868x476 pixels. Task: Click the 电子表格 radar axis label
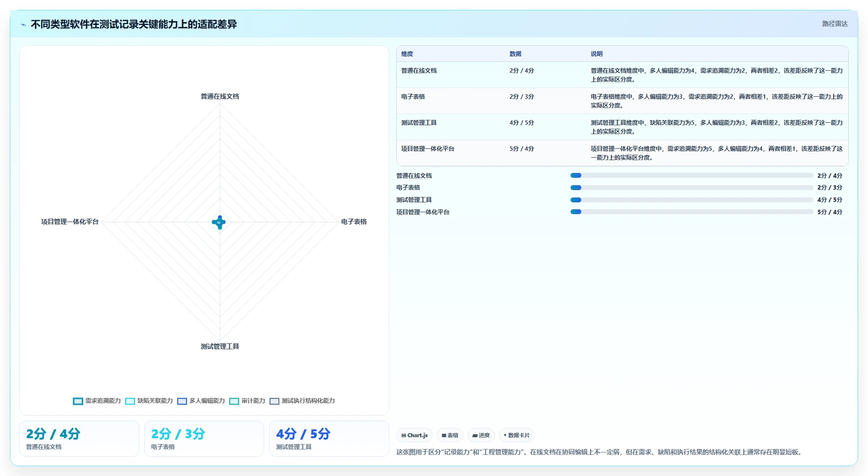[x=354, y=222]
